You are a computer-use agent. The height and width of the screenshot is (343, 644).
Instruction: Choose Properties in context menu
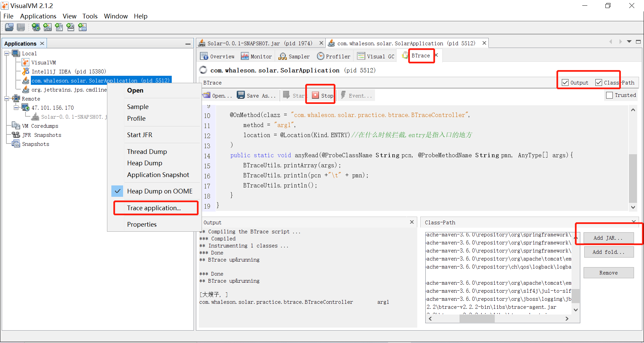(142, 224)
